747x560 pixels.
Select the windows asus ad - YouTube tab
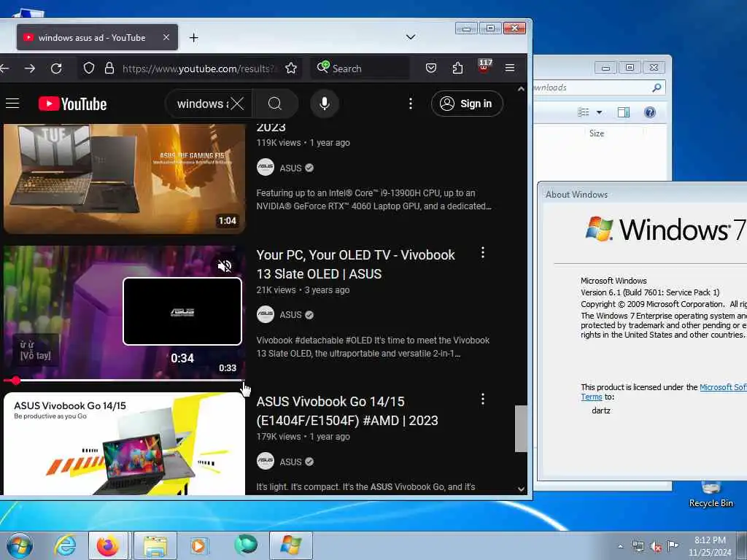(97, 38)
